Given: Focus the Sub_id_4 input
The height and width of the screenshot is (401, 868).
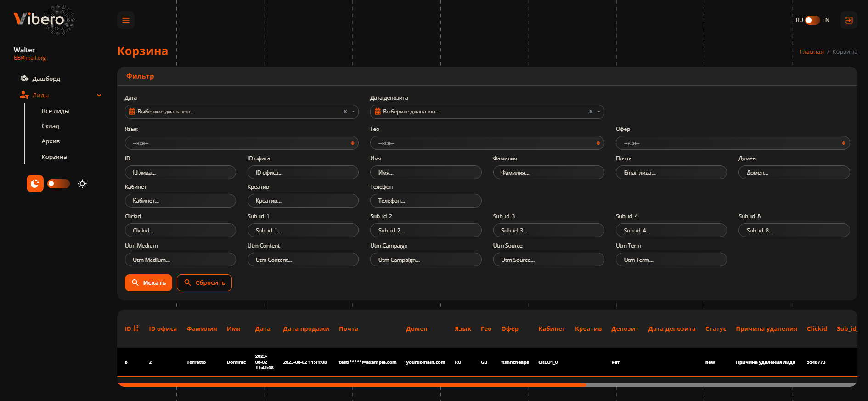Looking at the screenshot, I should coord(671,231).
